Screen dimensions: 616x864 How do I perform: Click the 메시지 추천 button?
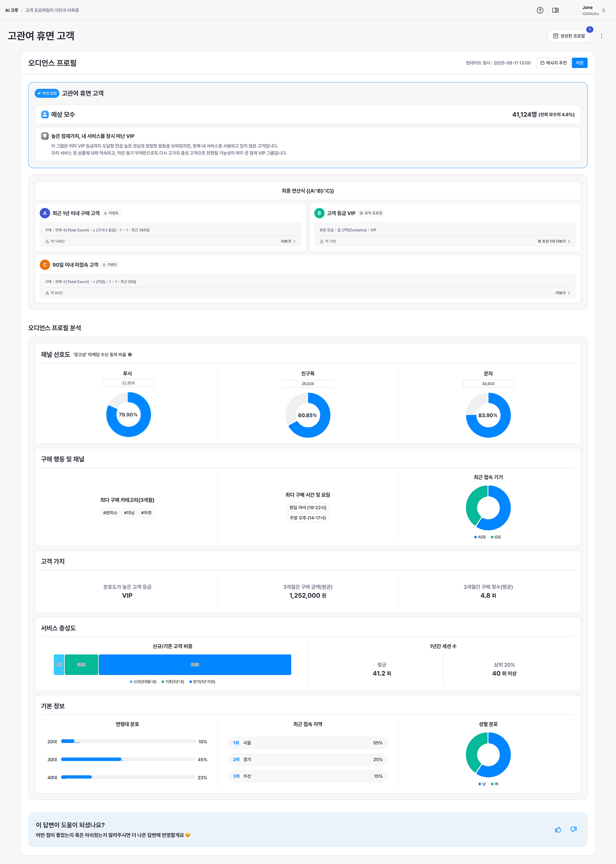click(x=553, y=63)
